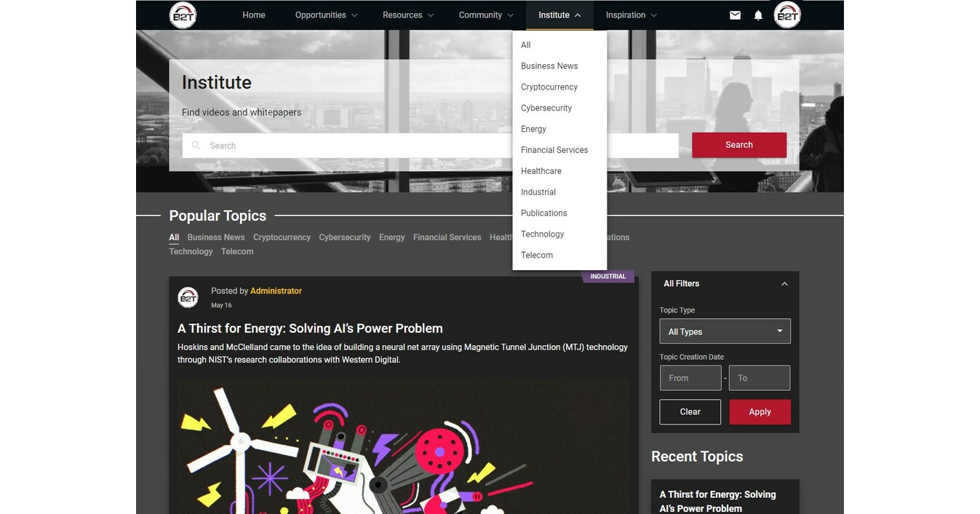Open the All Types topic type dropdown
980x514 pixels.
pos(725,331)
